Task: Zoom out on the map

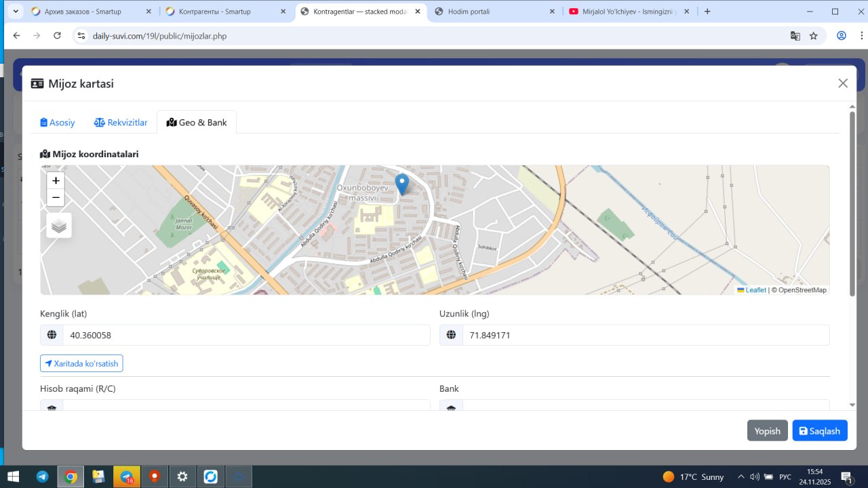Action: tap(56, 198)
